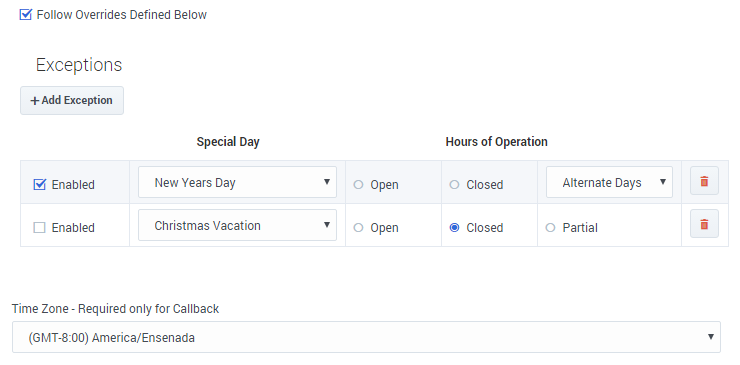Delete the New Years Day exception row
Screen dimensions: 740x365
(704, 181)
